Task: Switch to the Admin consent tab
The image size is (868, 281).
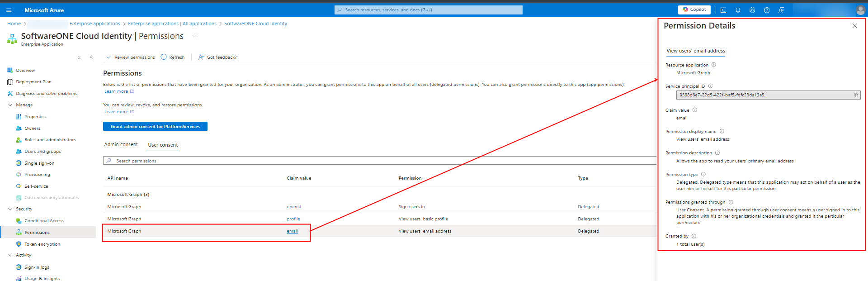Action: 121,145
